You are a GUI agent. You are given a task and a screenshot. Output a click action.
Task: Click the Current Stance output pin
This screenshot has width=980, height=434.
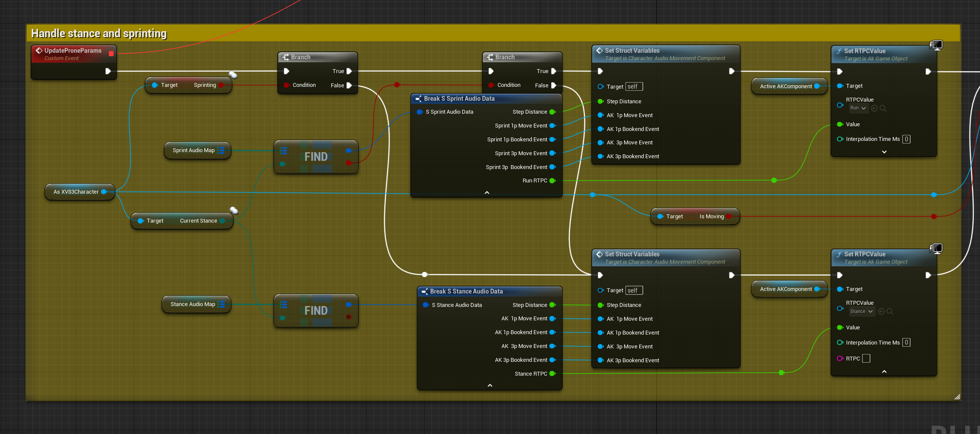tap(222, 221)
